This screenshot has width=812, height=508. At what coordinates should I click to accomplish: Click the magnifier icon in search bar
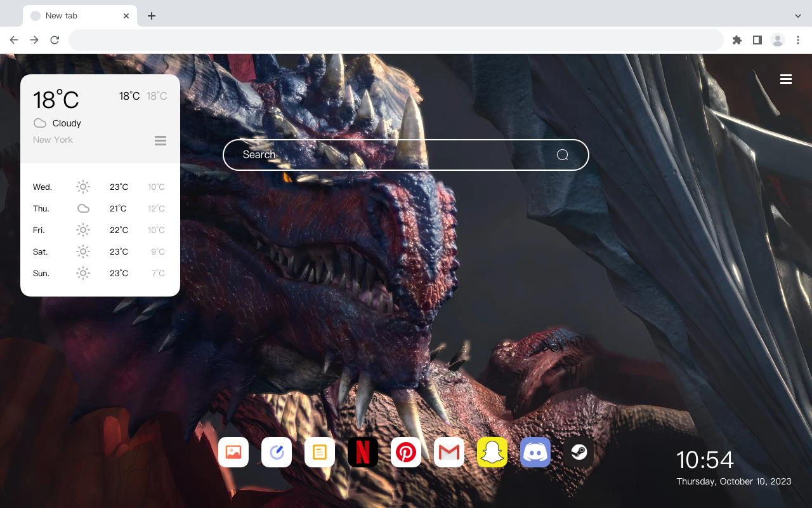coord(562,155)
